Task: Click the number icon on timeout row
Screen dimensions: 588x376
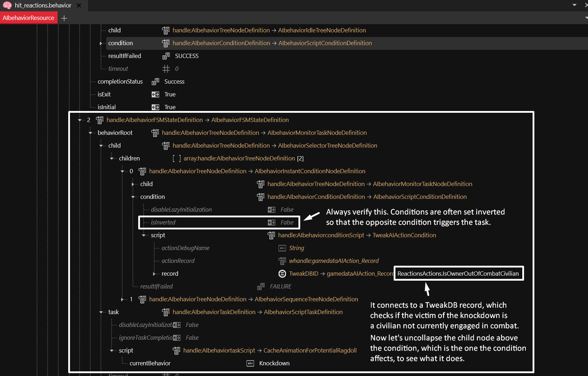Action: 166,69
